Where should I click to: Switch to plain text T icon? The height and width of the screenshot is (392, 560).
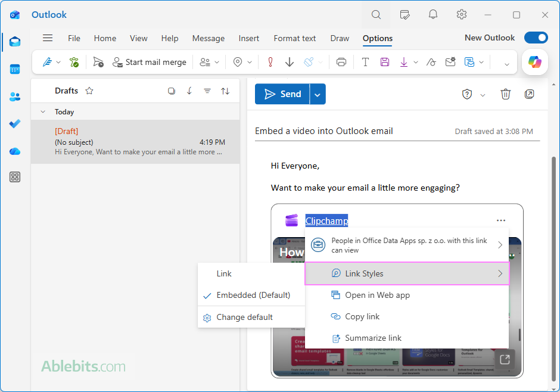click(x=365, y=62)
